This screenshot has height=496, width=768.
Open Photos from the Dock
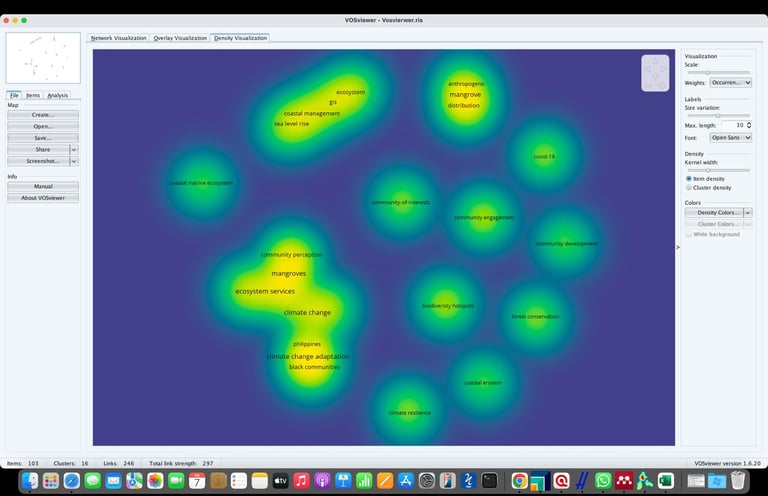tap(155, 481)
